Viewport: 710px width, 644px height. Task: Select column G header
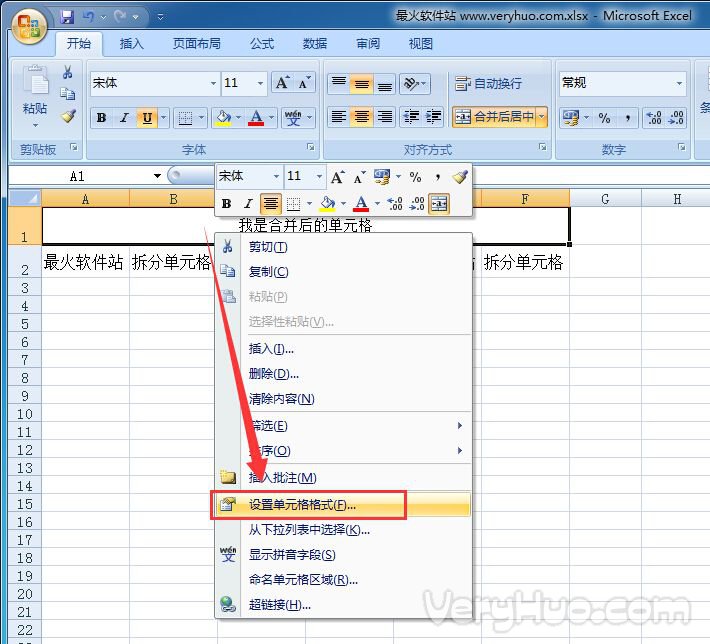point(605,199)
